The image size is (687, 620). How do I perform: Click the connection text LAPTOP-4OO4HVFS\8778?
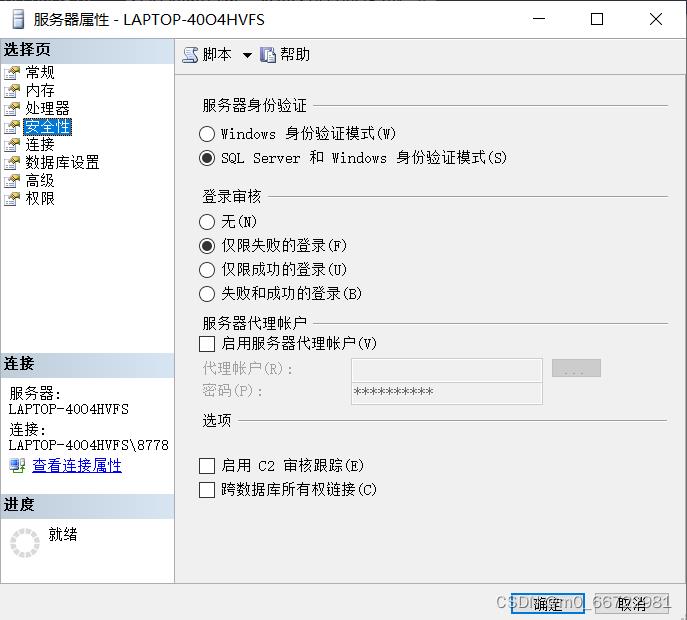[x=89, y=445]
